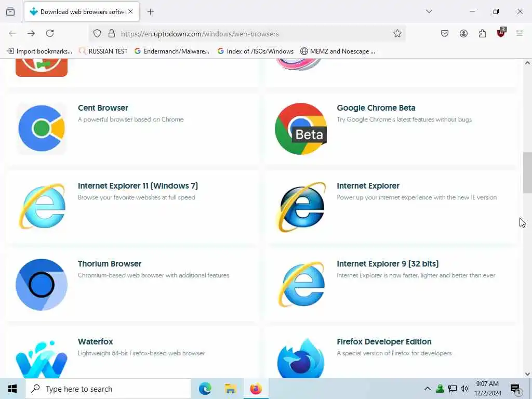Viewport: 532px width, 399px height.
Task: Open the Firefox Developer Edition logo
Action: (301, 358)
